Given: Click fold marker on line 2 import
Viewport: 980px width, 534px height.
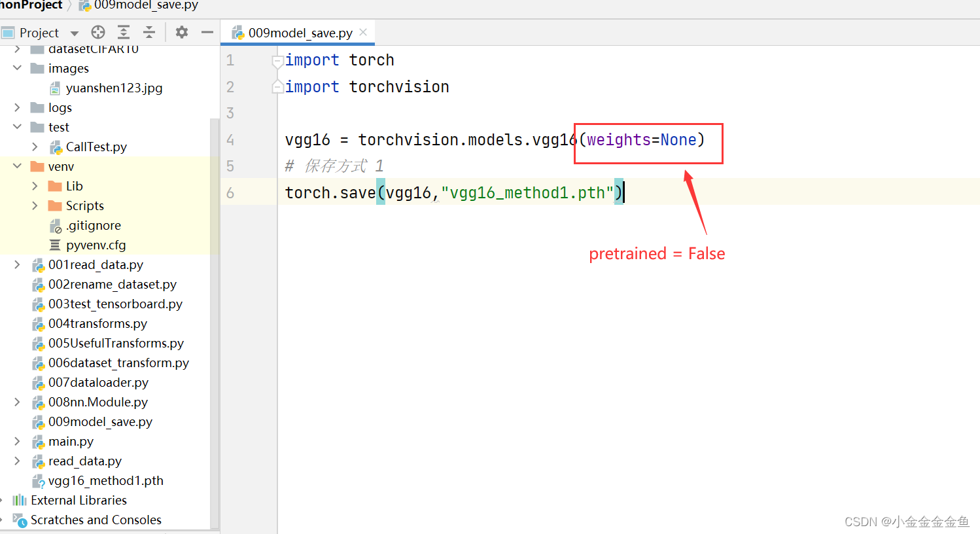Looking at the screenshot, I should click(x=277, y=86).
